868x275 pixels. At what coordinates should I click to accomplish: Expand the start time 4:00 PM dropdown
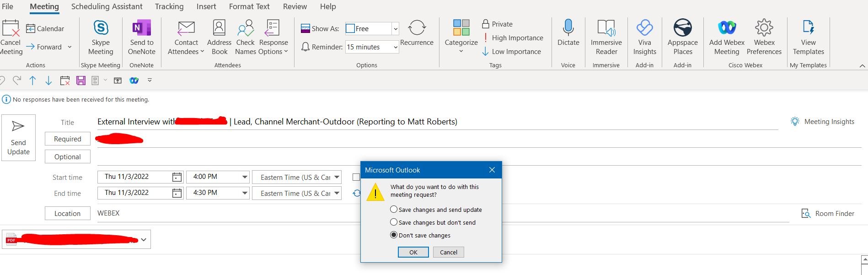coord(245,177)
